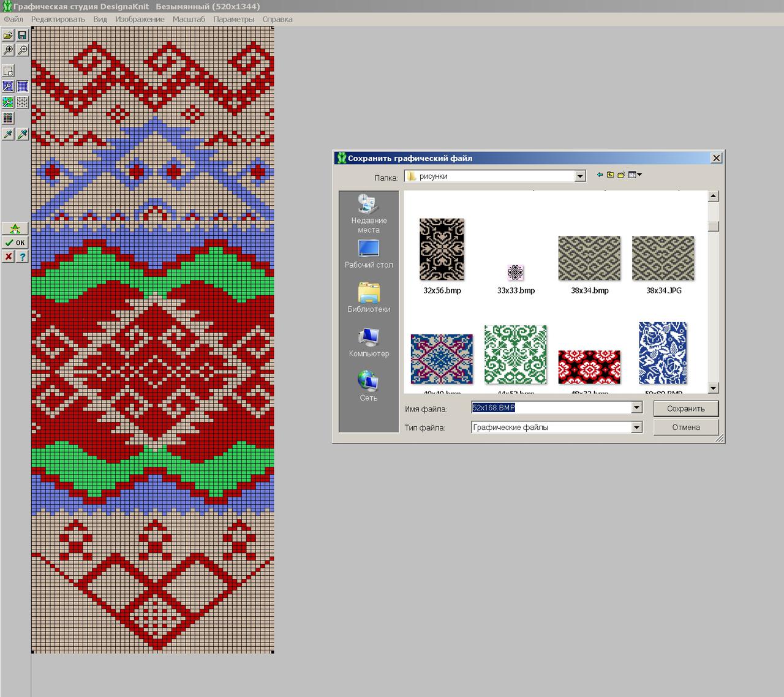
Task: Select the red and black flower thumbnail
Action: point(589,367)
